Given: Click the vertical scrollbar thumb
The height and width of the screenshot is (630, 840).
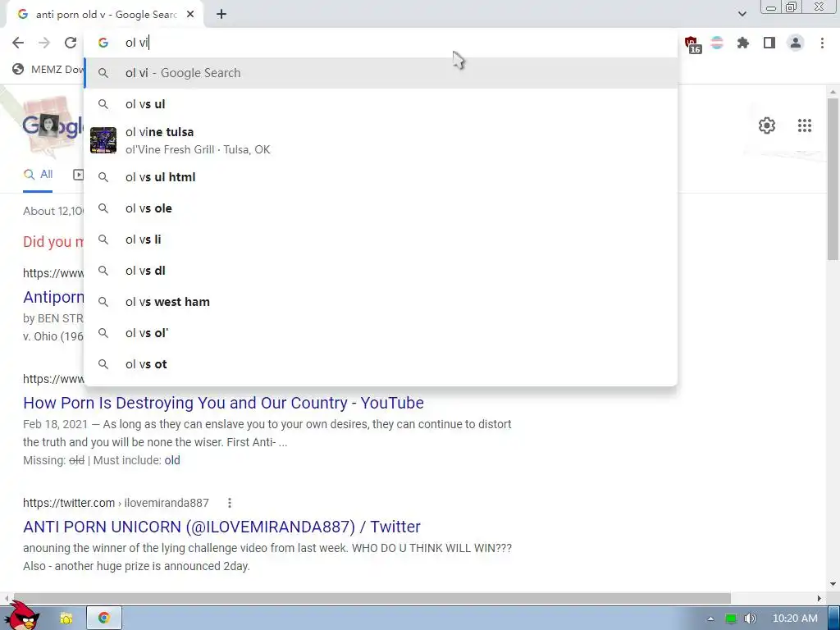Looking at the screenshot, I should 832,180.
